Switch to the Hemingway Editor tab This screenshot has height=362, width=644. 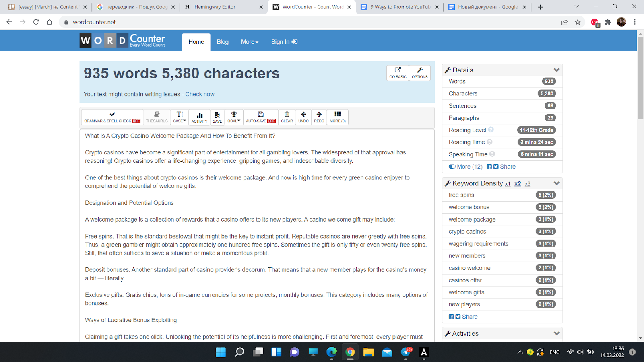pos(223,7)
